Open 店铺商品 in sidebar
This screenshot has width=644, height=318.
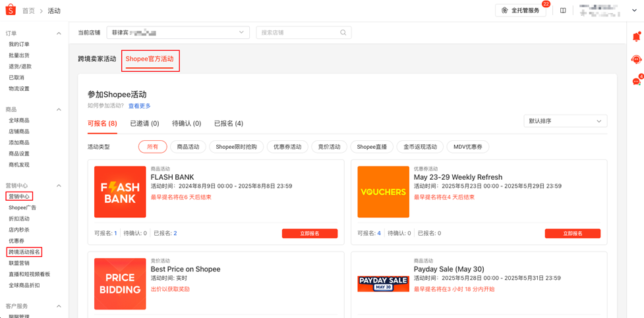pyautogui.click(x=19, y=132)
